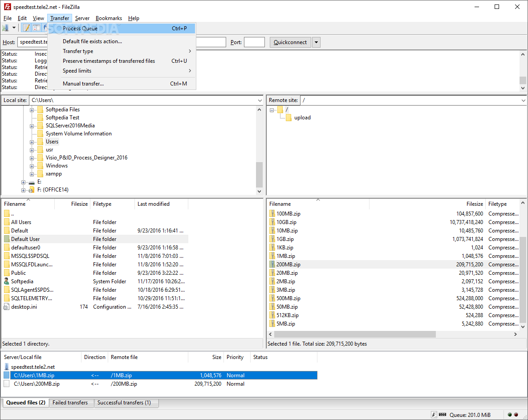
Task: Toggle Preserve timestamps of transferred files
Action: (x=122, y=61)
